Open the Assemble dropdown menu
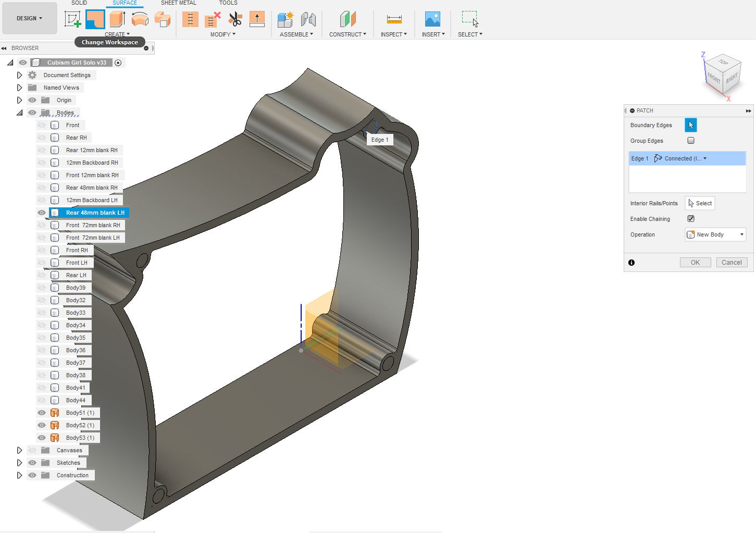Image resolution: width=756 pixels, height=533 pixels. [x=296, y=34]
